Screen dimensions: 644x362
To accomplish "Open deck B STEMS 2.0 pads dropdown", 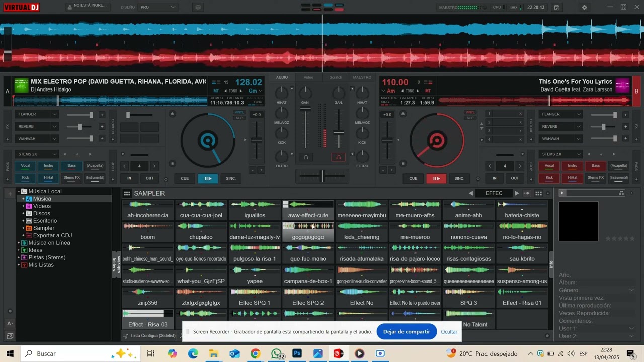I will click(561, 154).
